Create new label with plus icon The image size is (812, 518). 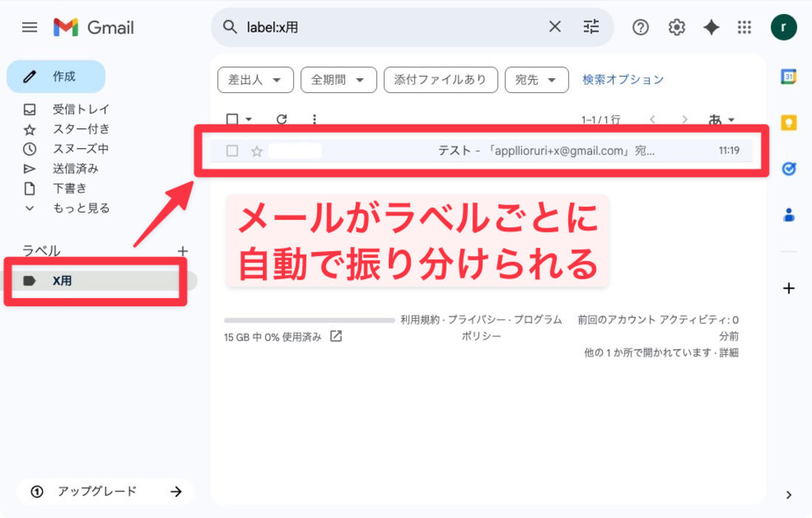click(183, 252)
